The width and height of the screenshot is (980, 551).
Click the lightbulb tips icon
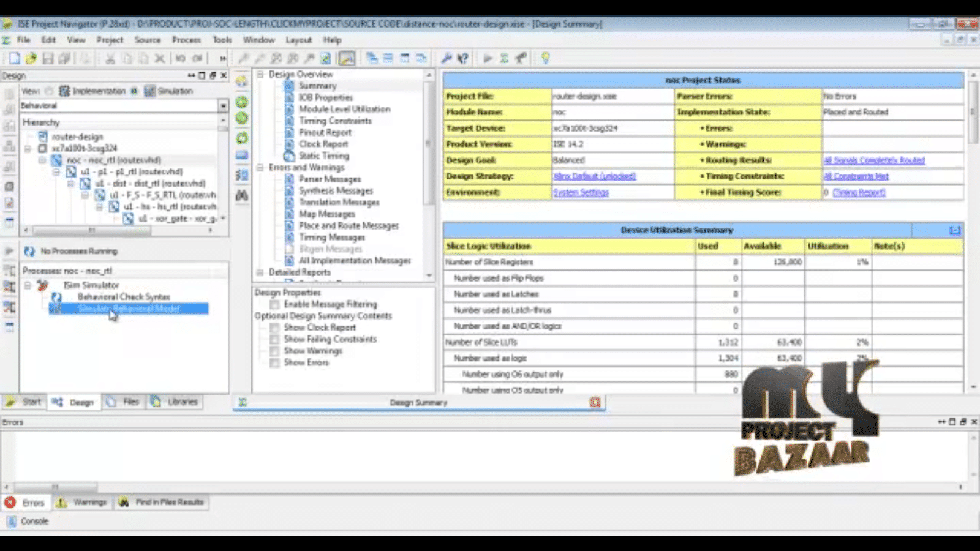point(545,58)
